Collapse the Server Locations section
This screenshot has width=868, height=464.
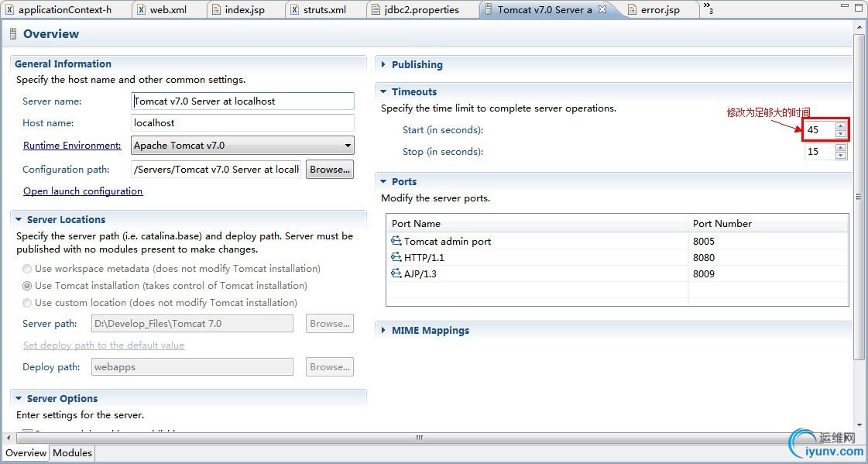coord(19,220)
